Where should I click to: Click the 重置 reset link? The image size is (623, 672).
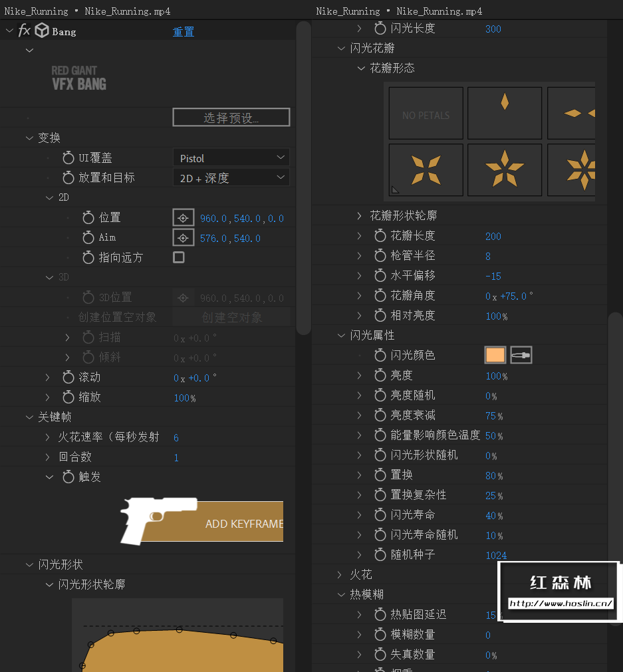pyautogui.click(x=183, y=32)
